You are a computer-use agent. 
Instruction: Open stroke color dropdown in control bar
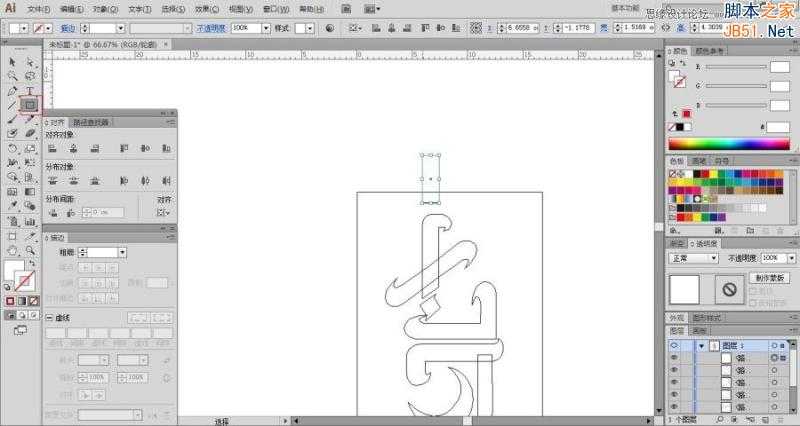[x=48, y=29]
